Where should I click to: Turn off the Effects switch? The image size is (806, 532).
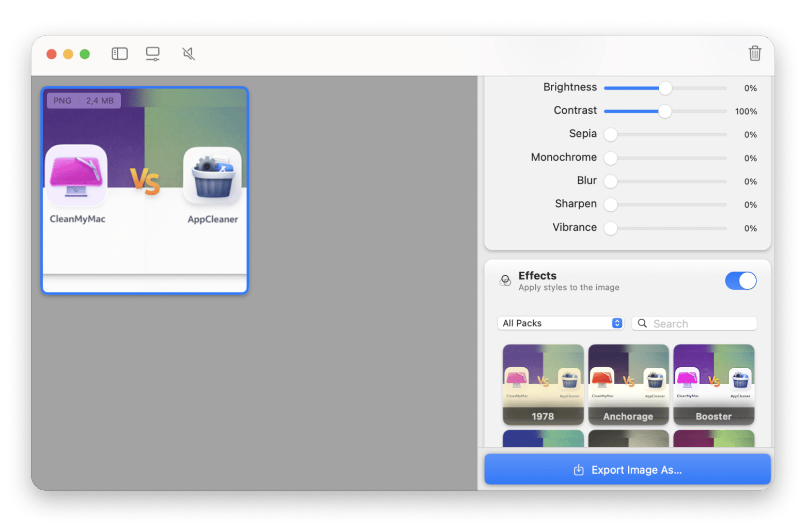tap(740, 281)
